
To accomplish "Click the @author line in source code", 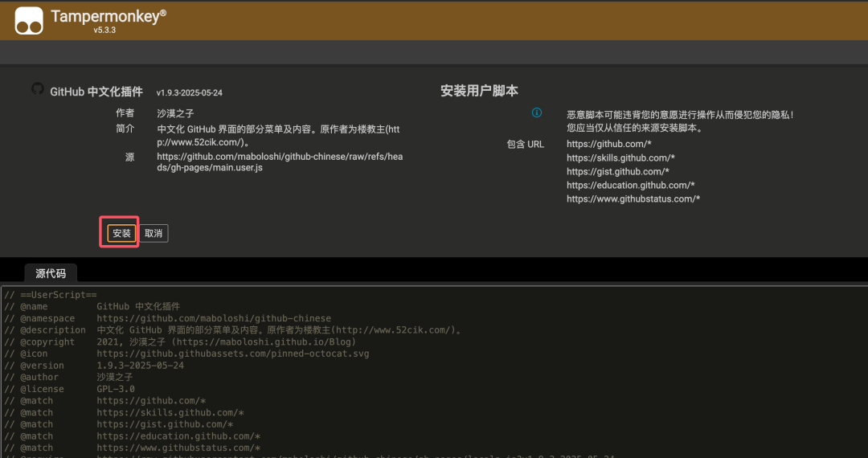I will pyautogui.click(x=68, y=377).
